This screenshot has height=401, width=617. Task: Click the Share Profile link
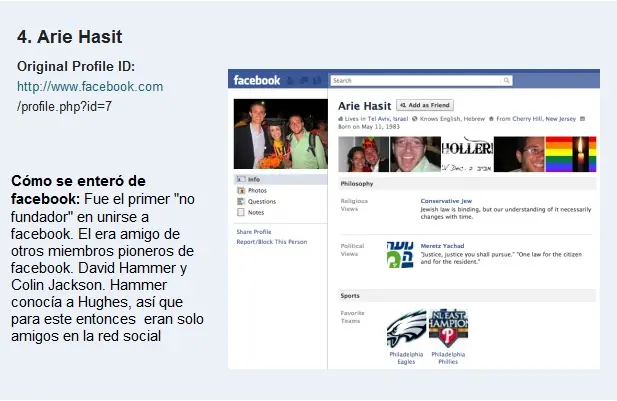click(254, 232)
